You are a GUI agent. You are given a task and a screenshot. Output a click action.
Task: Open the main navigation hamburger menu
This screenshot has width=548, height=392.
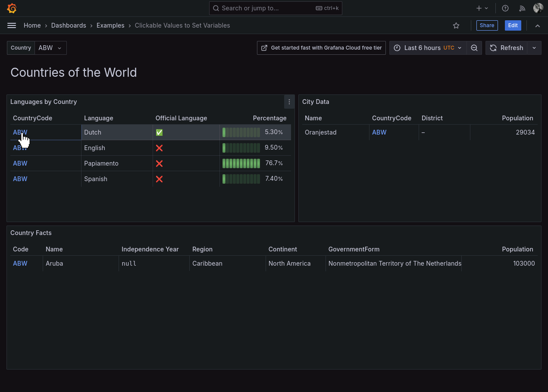point(12,25)
